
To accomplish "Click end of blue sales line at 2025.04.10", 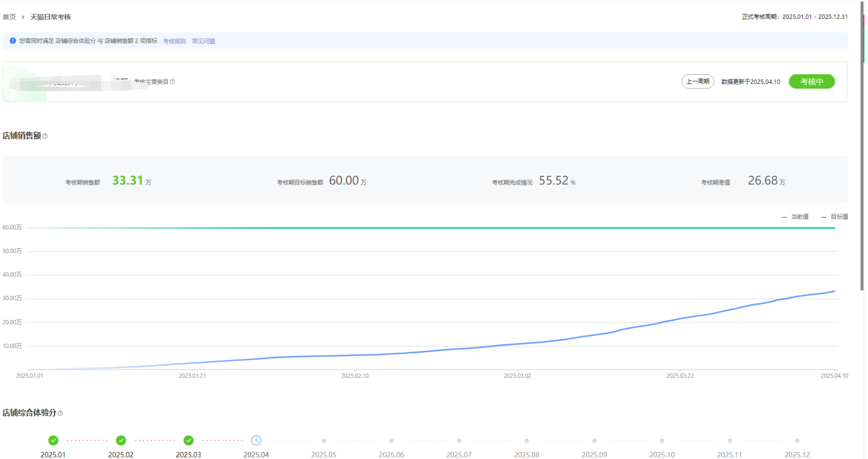I will coord(835,291).
